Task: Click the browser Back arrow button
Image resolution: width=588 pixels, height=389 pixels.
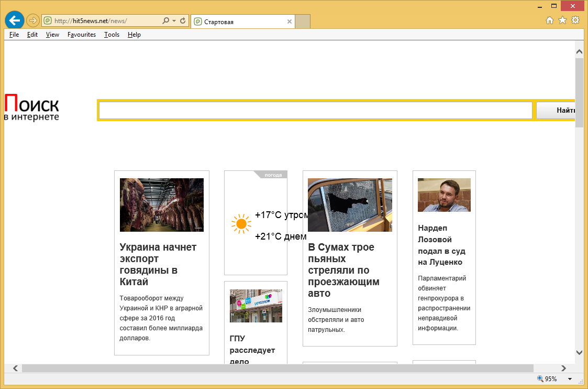Action: (15, 20)
